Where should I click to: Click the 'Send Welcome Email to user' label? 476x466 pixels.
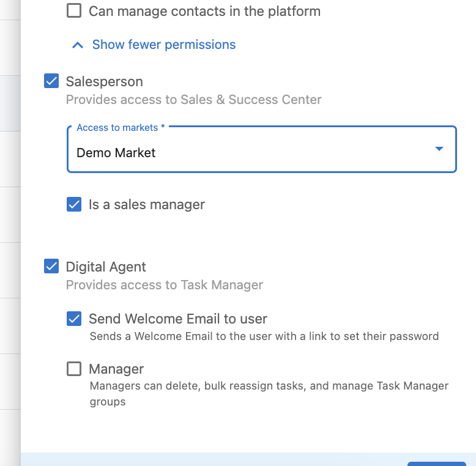[178, 319]
